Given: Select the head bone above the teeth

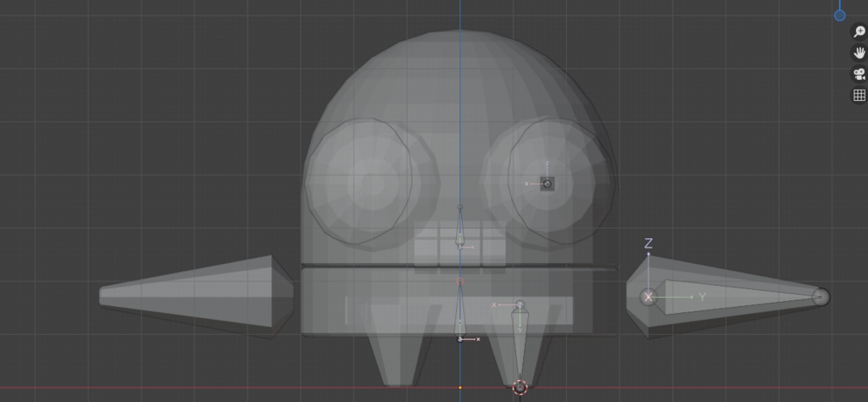Looking at the screenshot, I should pyautogui.click(x=460, y=227).
